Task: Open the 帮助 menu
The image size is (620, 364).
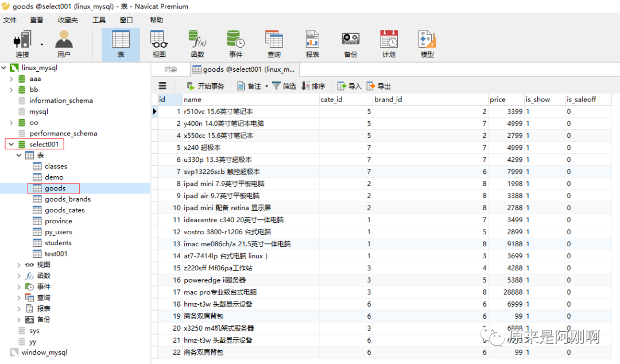Action: tap(156, 20)
